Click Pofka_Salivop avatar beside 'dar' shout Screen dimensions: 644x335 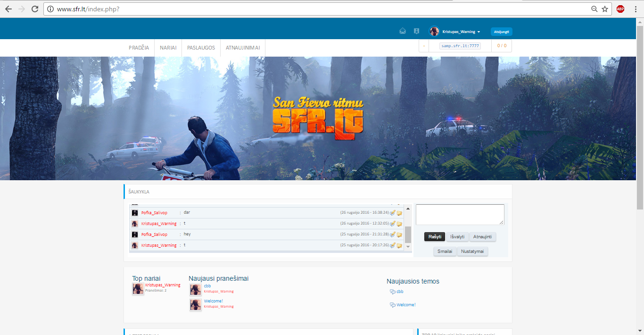[135, 213]
